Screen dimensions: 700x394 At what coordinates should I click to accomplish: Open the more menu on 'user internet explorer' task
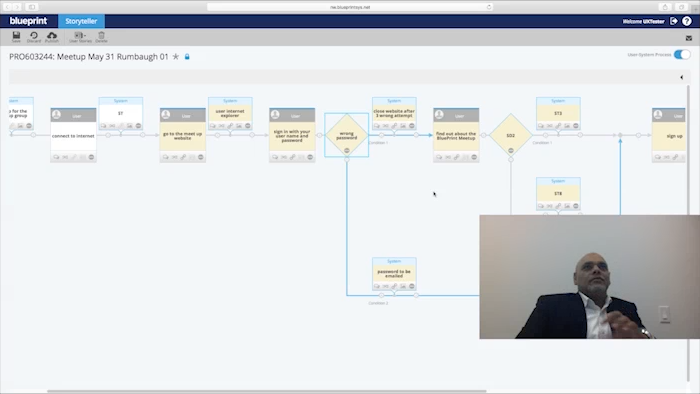(248, 126)
